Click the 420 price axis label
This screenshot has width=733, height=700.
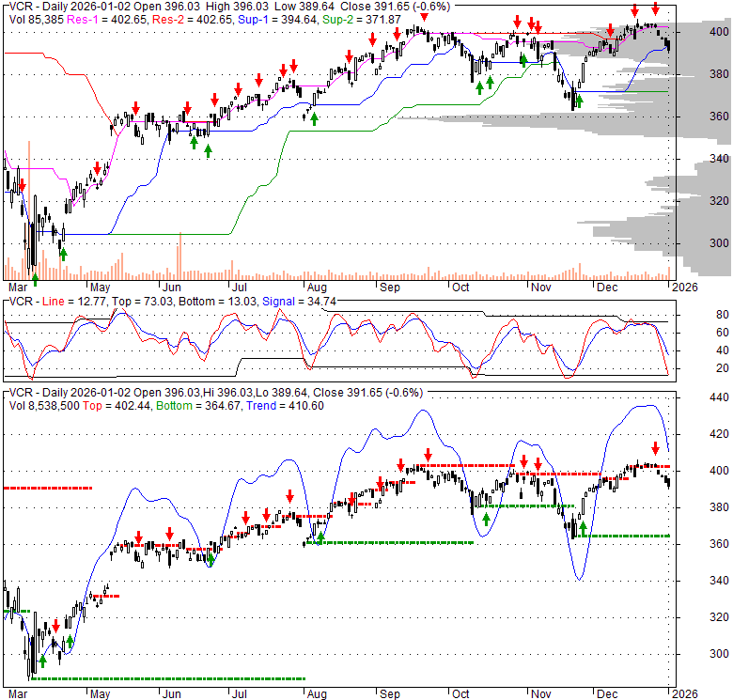pos(719,434)
